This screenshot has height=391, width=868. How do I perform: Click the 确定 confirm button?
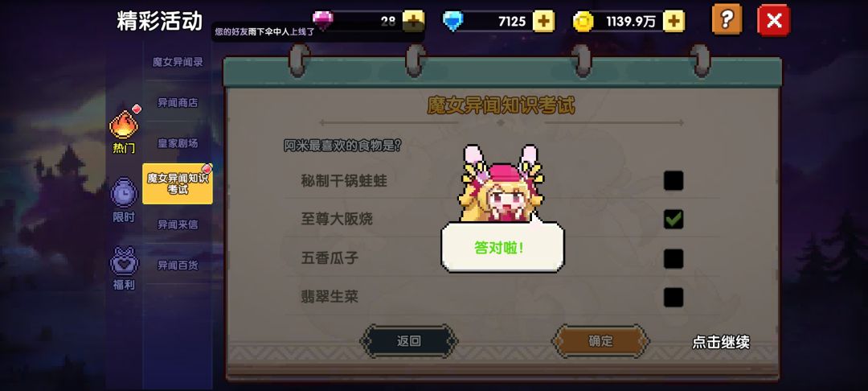(x=600, y=341)
